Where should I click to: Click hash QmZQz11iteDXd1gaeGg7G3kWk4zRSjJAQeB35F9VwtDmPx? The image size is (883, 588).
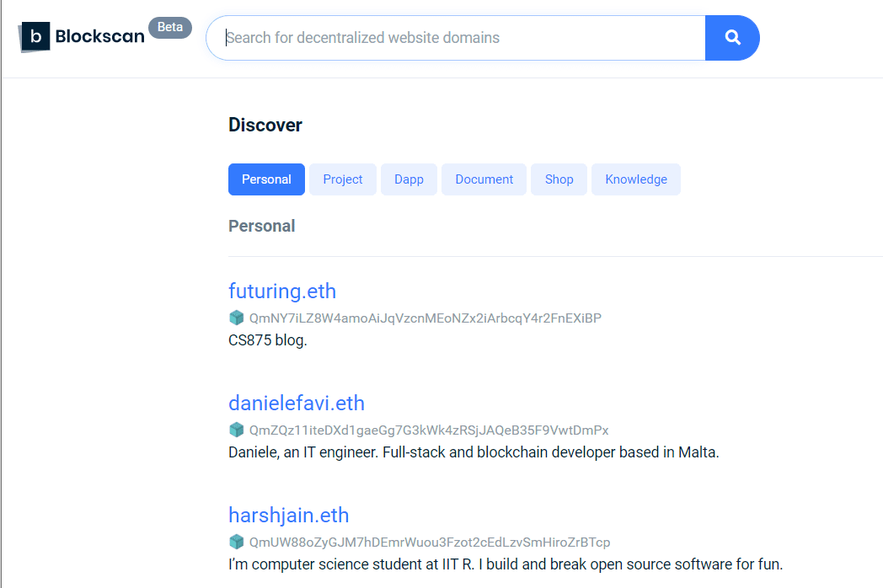click(429, 430)
